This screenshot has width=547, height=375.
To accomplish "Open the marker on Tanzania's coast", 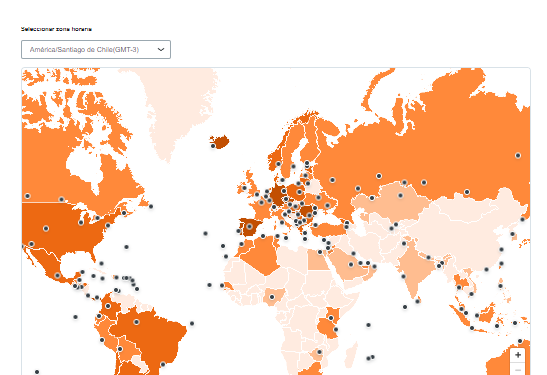I will click(x=336, y=329).
